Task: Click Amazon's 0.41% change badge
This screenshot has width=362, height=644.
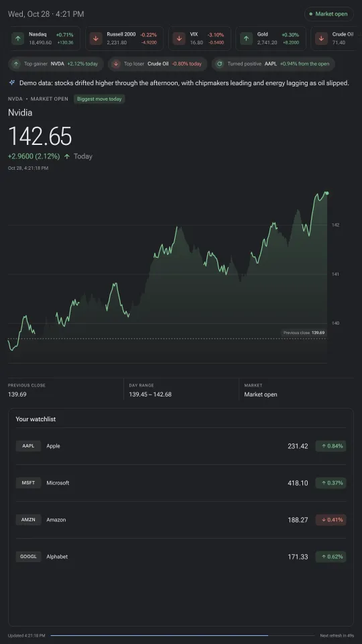Action: tap(330, 520)
